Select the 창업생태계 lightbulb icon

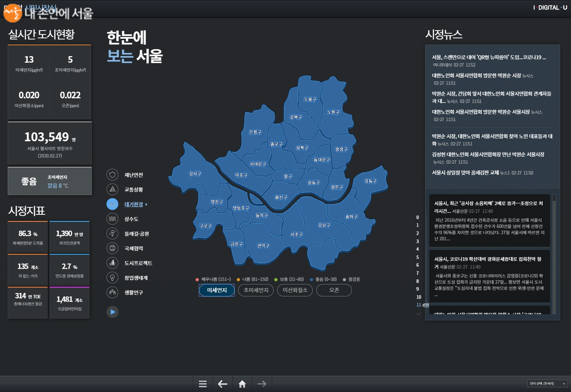[112, 277]
